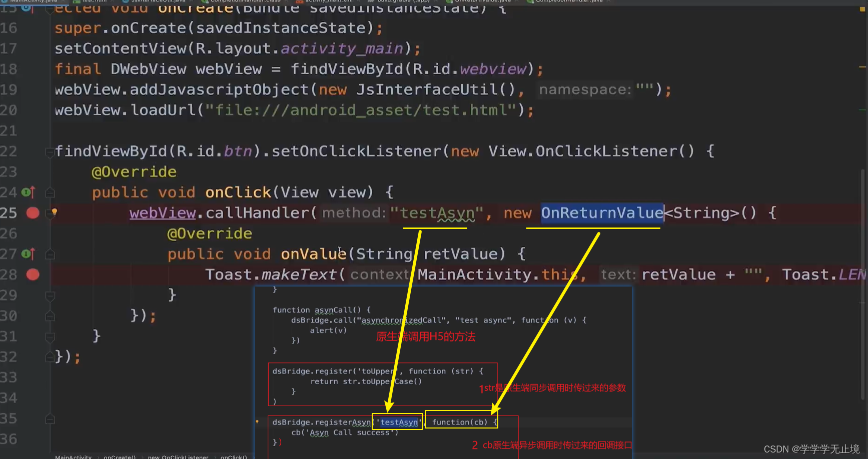
Task: Click dsBridge.register('toUpper' line in the snippet
Action: (378, 371)
